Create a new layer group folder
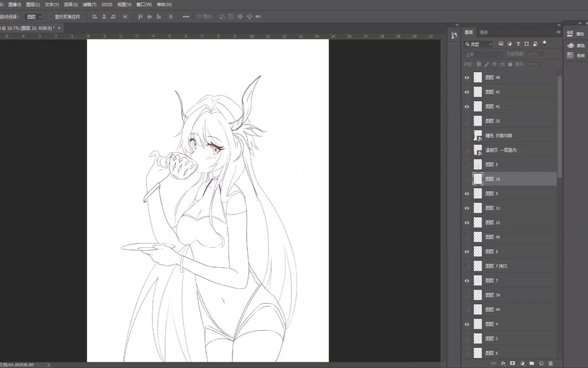The width and height of the screenshot is (588, 368). [x=532, y=363]
